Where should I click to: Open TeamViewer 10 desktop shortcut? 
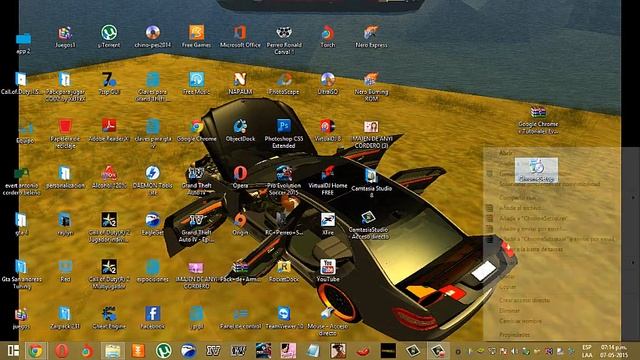[284, 318]
